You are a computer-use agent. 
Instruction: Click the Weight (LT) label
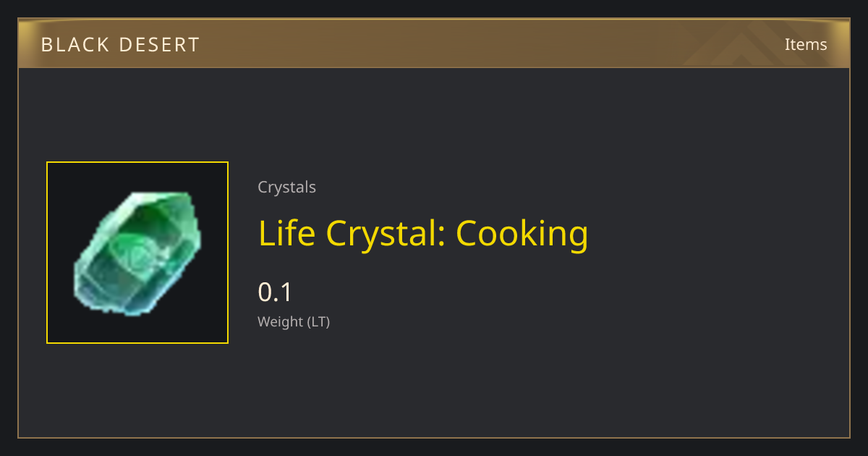tap(294, 322)
